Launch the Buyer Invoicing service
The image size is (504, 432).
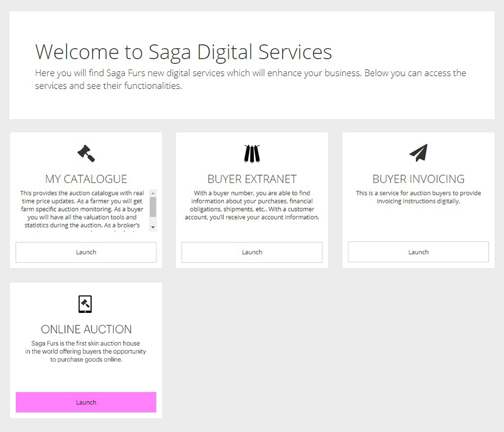418,252
